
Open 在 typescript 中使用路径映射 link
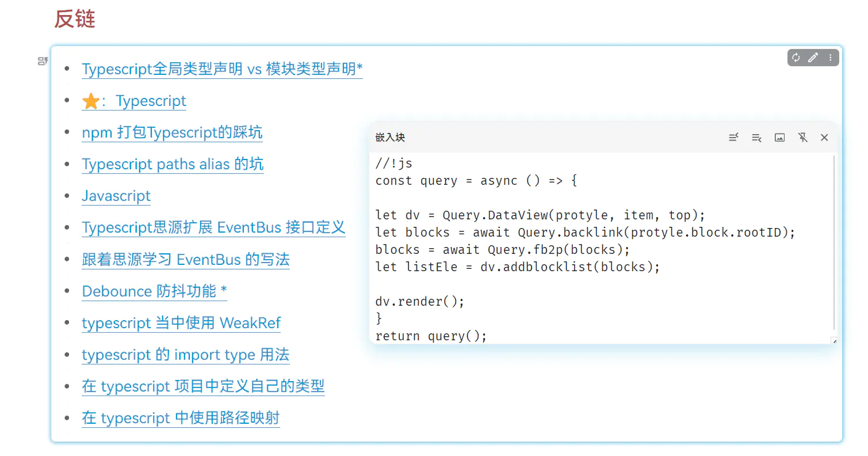(x=181, y=418)
